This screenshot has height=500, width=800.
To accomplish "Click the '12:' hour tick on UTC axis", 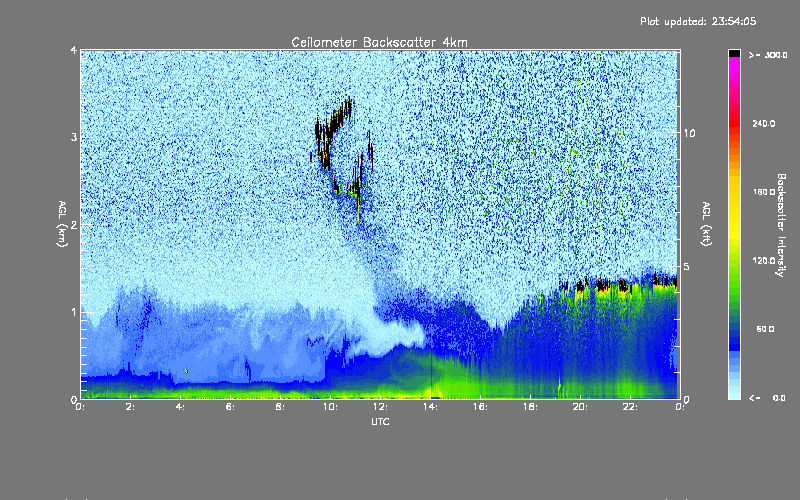I will (380, 407).
